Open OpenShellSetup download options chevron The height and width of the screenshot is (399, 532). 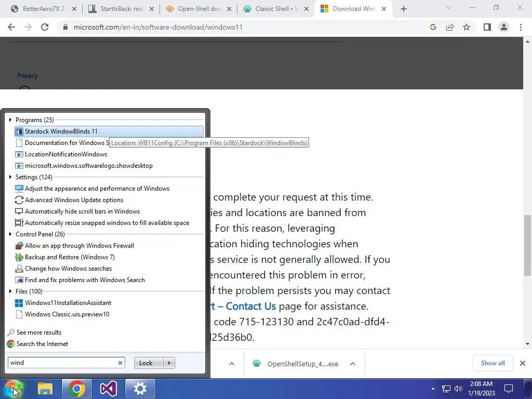353,364
